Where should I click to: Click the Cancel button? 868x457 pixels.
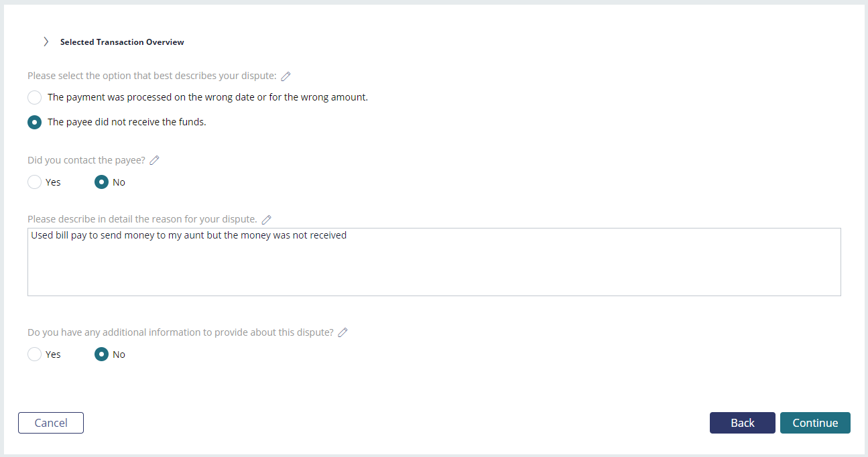coord(51,423)
